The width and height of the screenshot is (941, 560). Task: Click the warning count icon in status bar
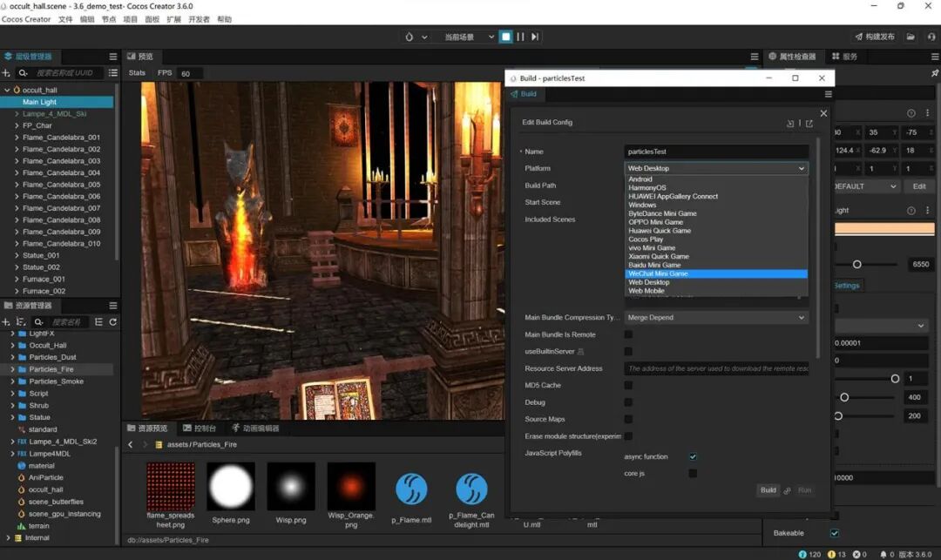[x=831, y=554]
